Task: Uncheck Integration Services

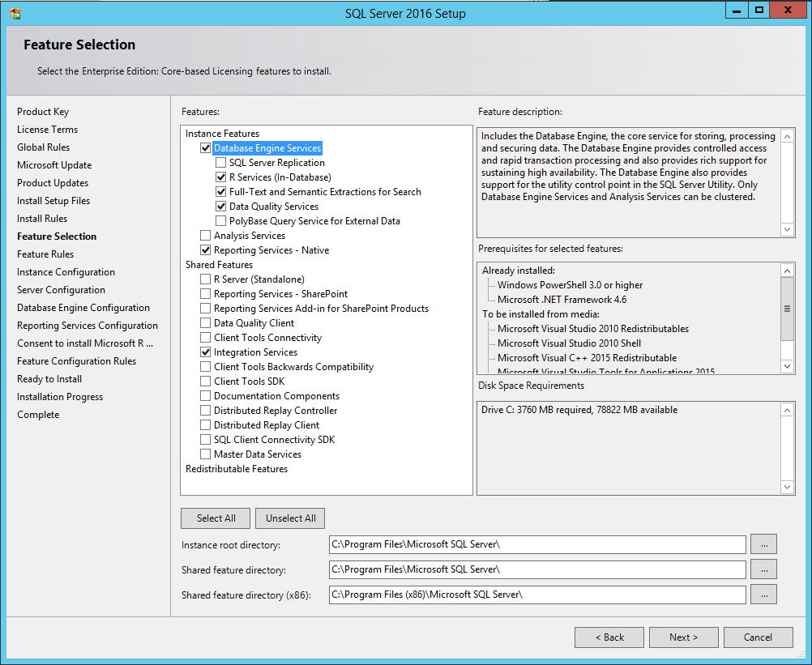Action: (x=206, y=352)
